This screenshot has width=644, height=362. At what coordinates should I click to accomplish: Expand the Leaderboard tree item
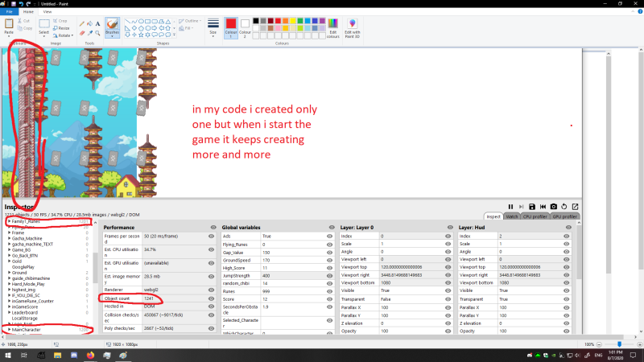pos(9,312)
